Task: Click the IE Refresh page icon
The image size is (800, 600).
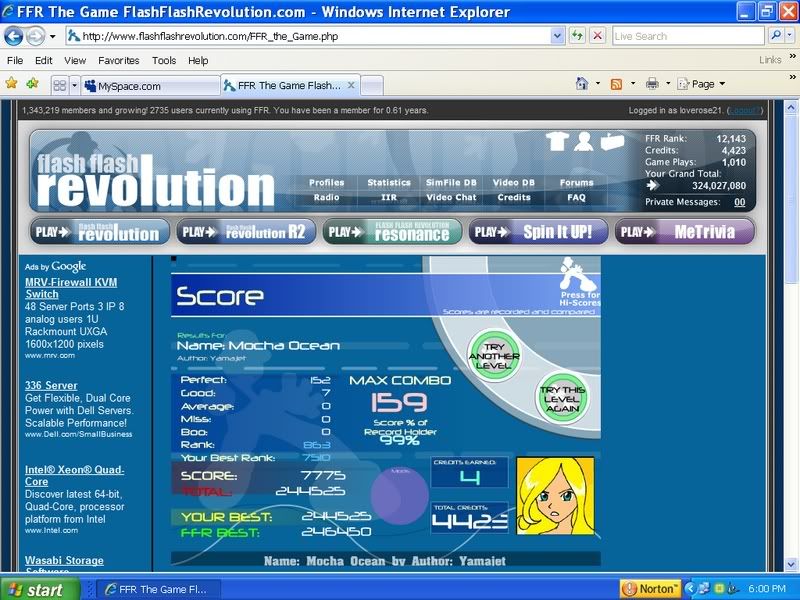Action: point(577,36)
